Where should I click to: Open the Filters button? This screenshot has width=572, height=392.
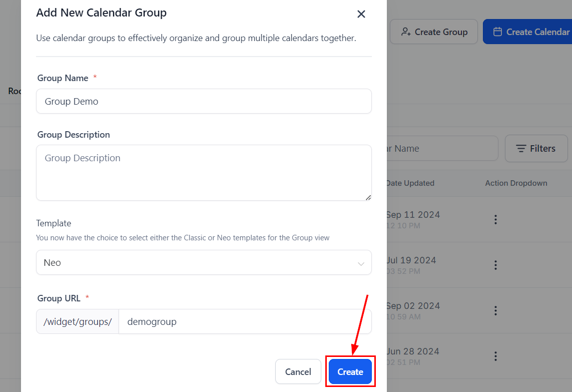536,149
